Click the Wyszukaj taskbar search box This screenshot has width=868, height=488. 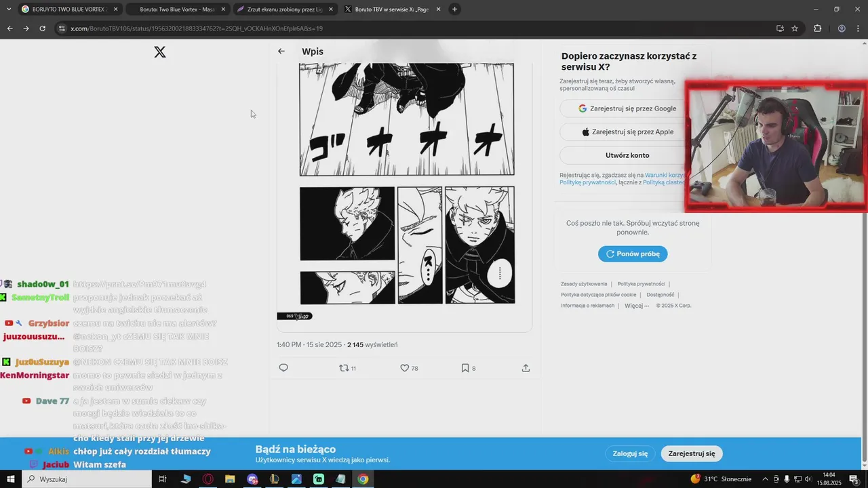86,479
